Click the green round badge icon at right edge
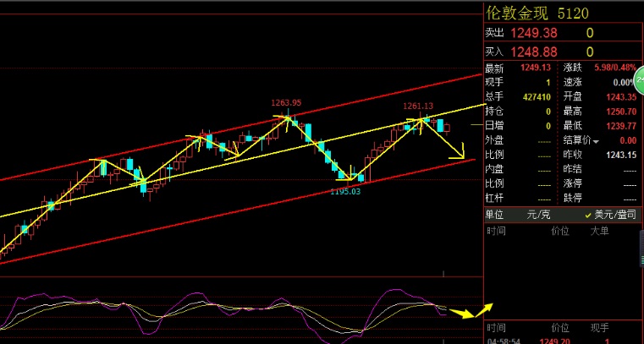The width and height of the screenshot is (644, 344). click(x=640, y=81)
